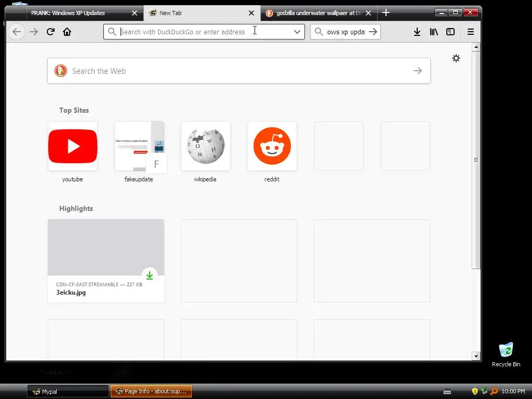532x399 pixels.
Task: Click the 3eicku.jpg file name
Action: (71, 292)
